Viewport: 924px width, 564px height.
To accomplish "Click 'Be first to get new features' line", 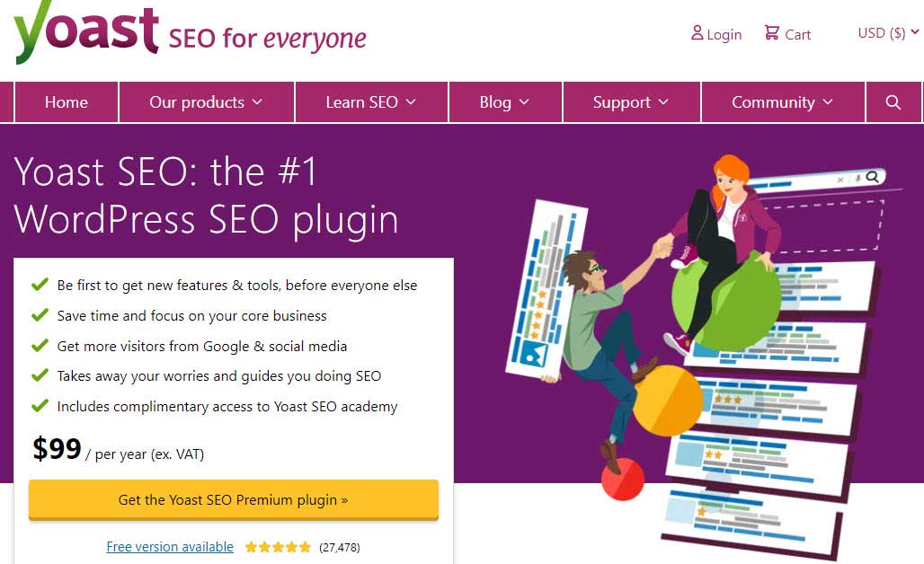I will coord(237,286).
